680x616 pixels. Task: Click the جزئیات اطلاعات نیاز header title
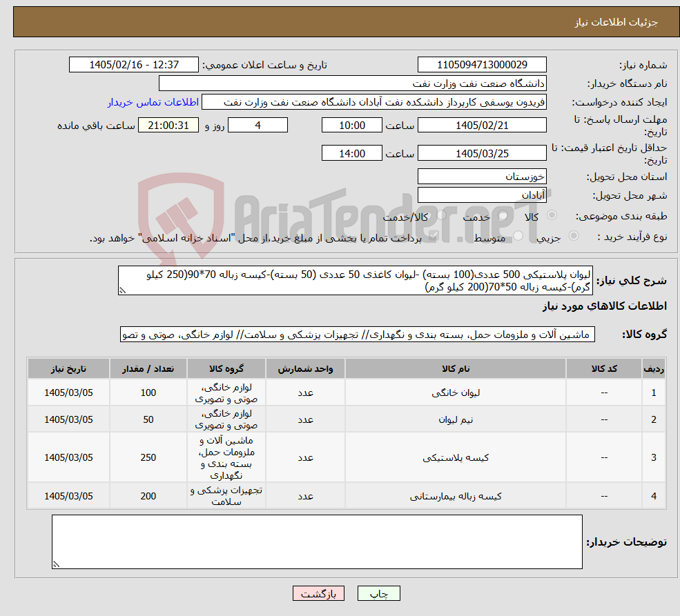616,22
